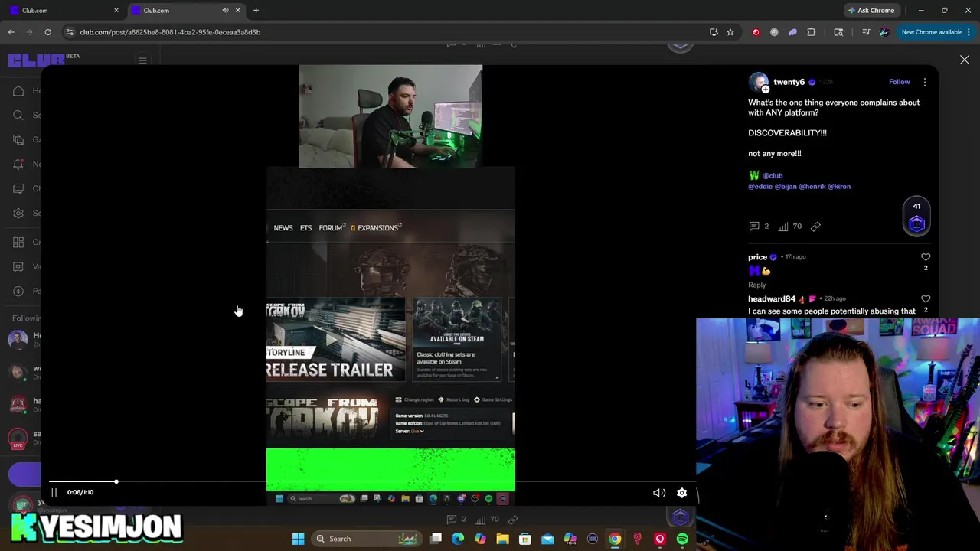Viewport: 980px width, 551px height.
Task: Open Chrome three-dot menu
Action: [x=969, y=32]
